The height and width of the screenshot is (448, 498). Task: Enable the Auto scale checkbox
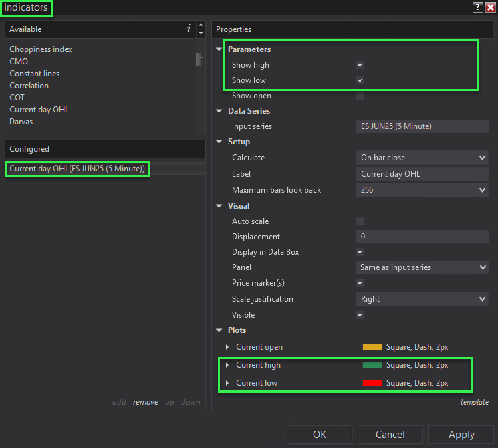click(x=360, y=221)
